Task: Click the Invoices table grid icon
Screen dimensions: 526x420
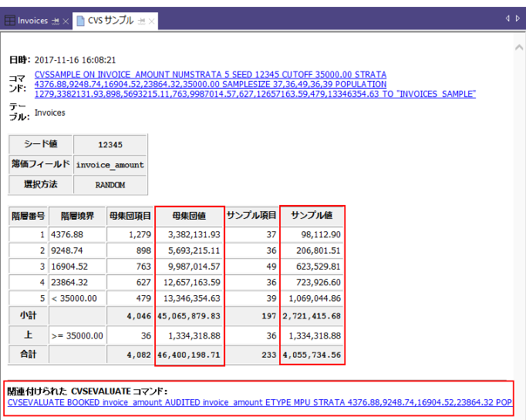Action: coord(9,21)
